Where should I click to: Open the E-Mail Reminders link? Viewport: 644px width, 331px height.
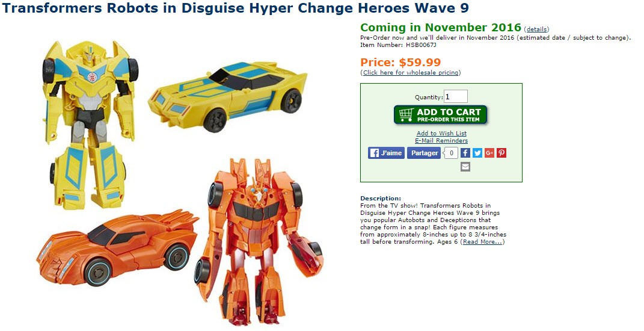[x=441, y=141]
